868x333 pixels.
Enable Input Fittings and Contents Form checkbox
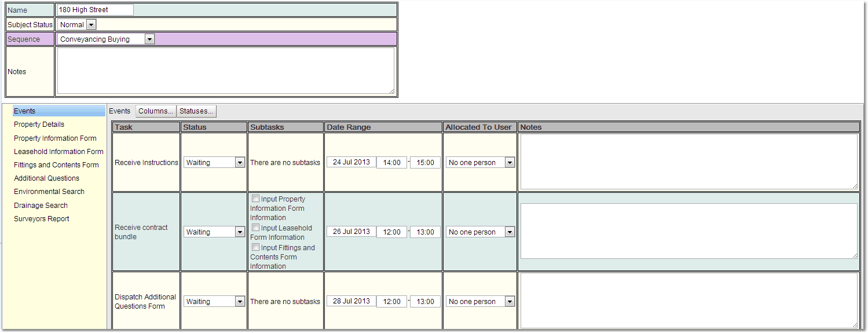tap(255, 247)
